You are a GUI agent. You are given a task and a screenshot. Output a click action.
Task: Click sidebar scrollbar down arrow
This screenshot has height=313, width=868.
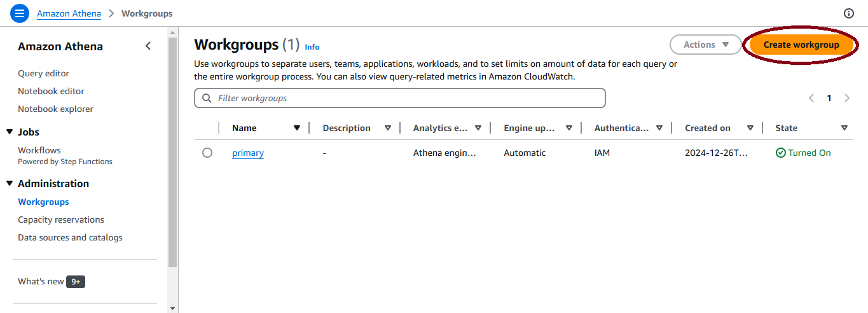pyautogui.click(x=173, y=308)
